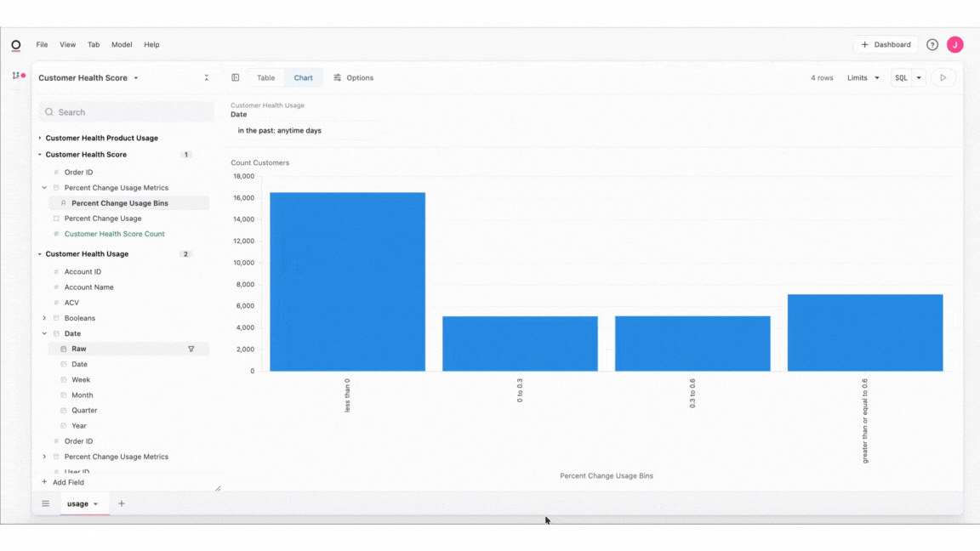
Task: Open the tab list hamburger icon
Action: 46,503
